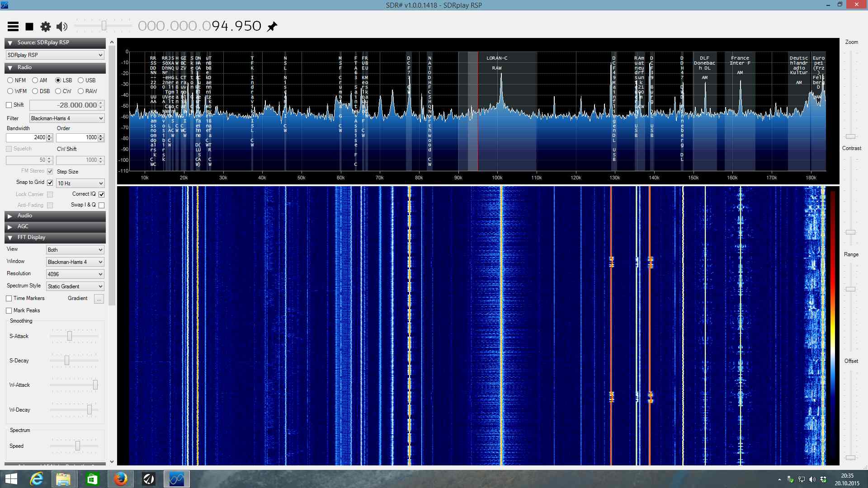
Task: Open the hamburger main menu
Action: 13,27
